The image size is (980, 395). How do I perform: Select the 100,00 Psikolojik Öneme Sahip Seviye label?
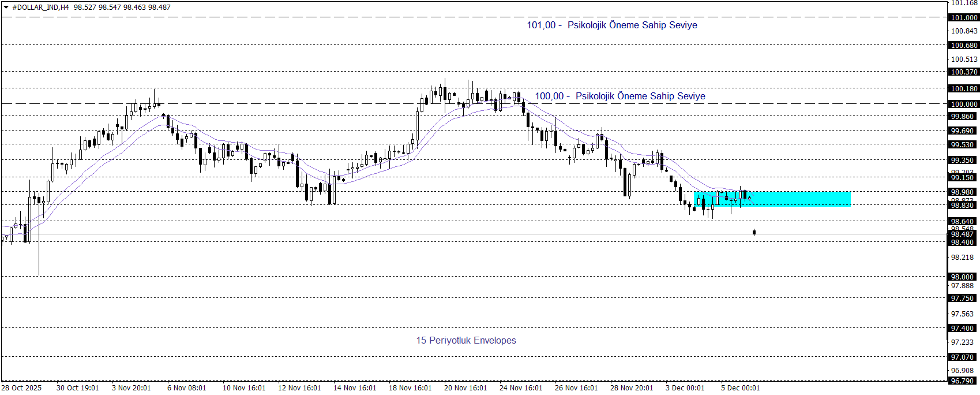coord(619,96)
